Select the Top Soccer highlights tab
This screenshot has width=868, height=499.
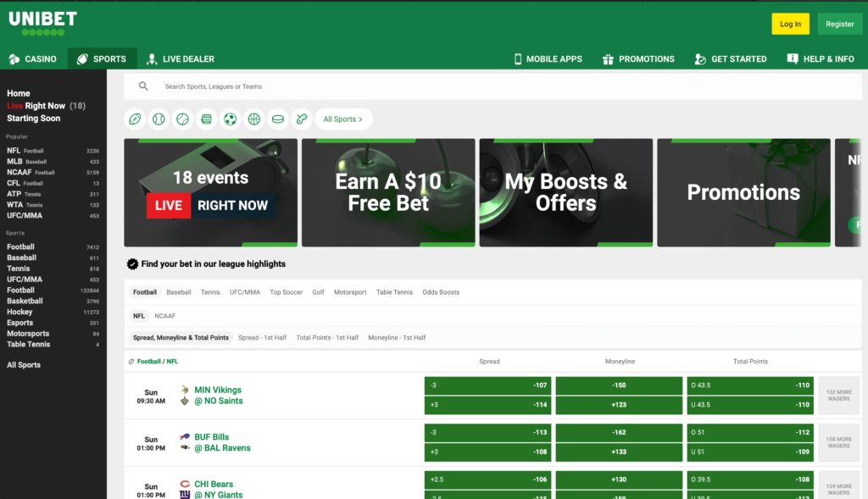tap(286, 292)
